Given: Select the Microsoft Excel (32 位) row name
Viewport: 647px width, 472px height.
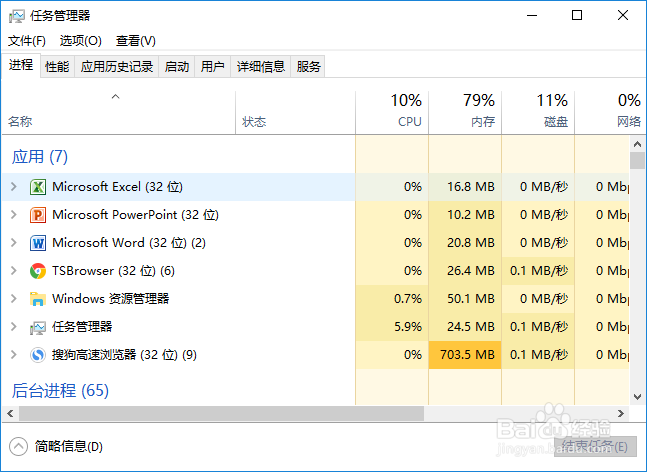Looking at the screenshot, I should tap(118, 187).
